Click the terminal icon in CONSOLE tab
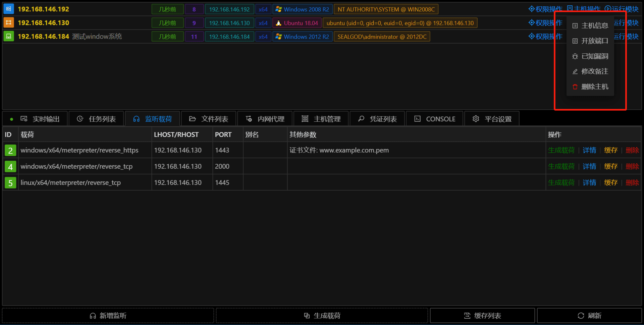 [x=417, y=119]
